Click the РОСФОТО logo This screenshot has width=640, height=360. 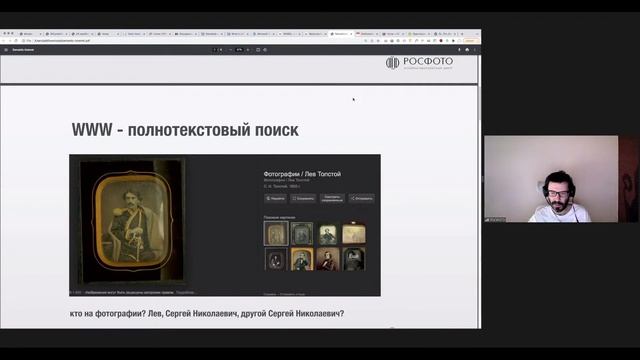coord(419,62)
